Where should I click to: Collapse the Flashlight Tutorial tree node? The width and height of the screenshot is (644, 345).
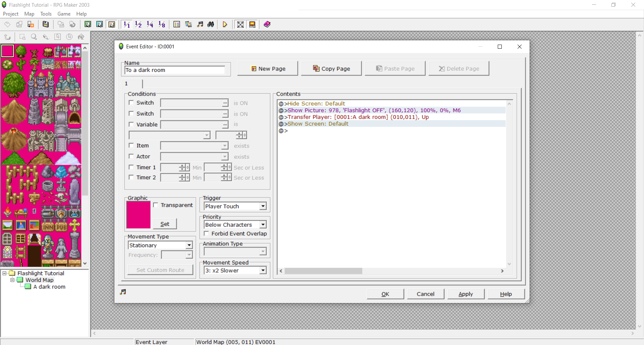coord(5,273)
